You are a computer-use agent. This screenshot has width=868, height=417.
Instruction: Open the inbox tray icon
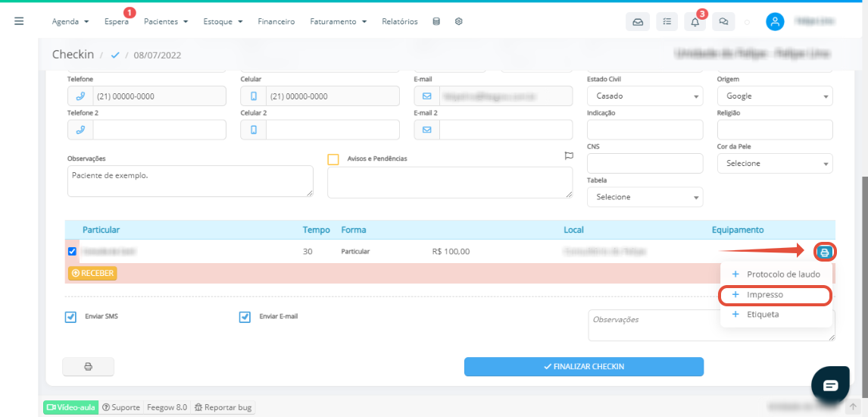coord(638,21)
